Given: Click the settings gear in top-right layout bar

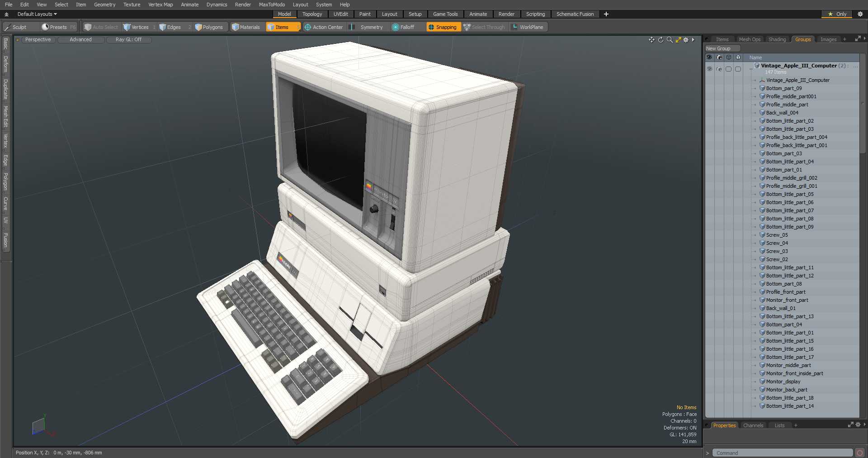Looking at the screenshot, I should click(860, 14).
